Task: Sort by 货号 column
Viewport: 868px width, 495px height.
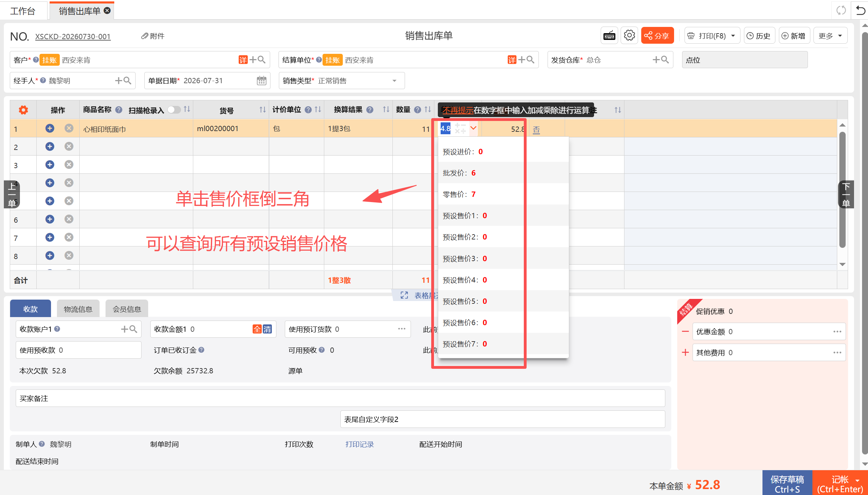Action: [262, 110]
